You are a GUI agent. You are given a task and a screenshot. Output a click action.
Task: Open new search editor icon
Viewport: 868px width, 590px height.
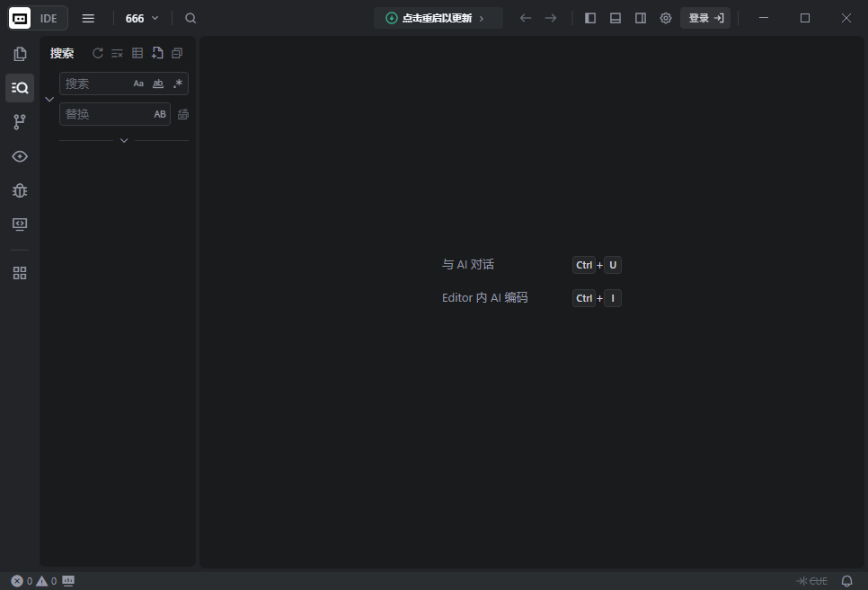pos(157,53)
